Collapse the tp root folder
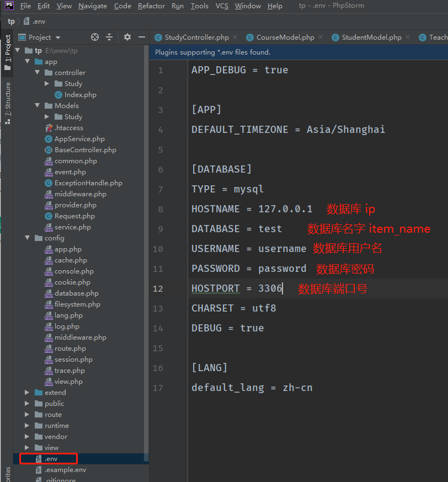The height and width of the screenshot is (482, 448). coord(18,50)
